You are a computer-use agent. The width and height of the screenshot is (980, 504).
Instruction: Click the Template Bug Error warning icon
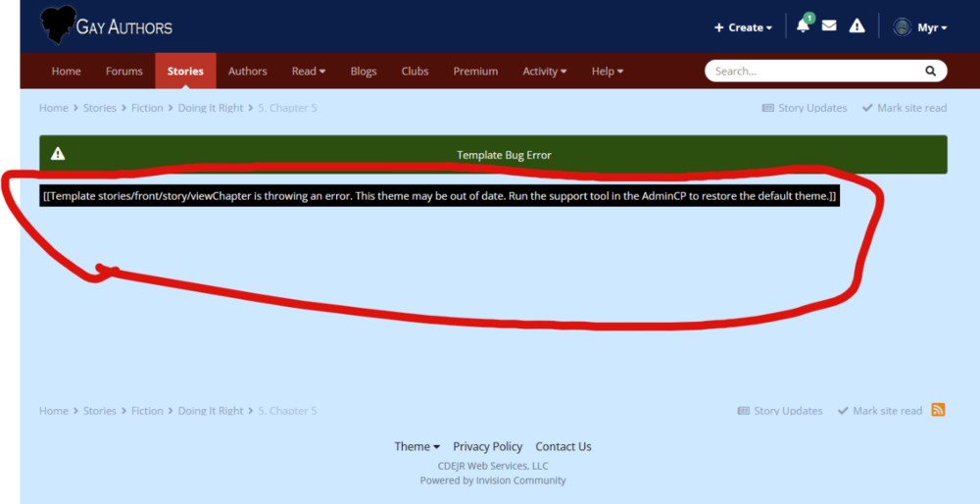point(58,155)
